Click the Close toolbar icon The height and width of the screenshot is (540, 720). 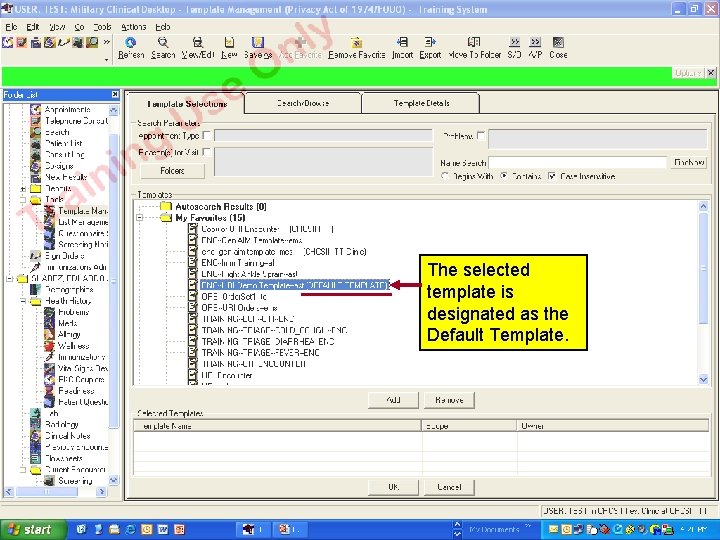[x=558, y=48]
